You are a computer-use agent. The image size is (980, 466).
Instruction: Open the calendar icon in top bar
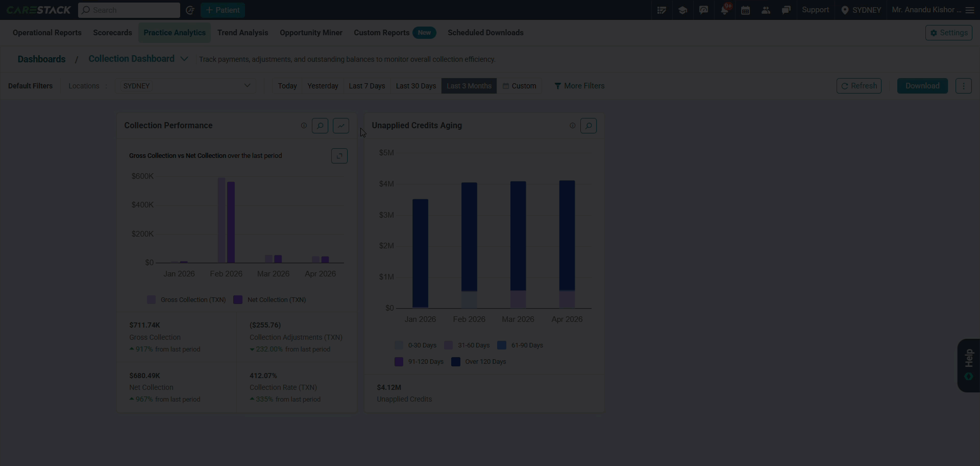click(x=745, y=10)
